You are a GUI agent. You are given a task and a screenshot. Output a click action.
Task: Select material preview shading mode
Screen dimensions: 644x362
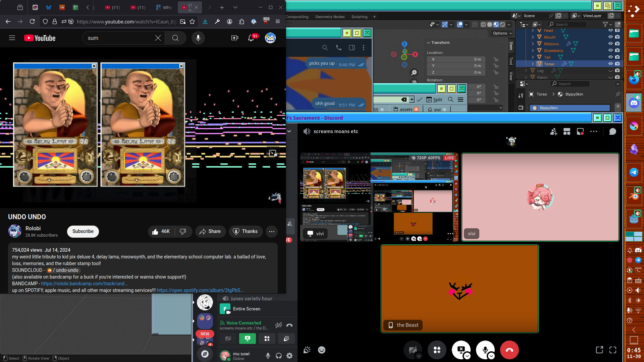[x=496, y=24]
